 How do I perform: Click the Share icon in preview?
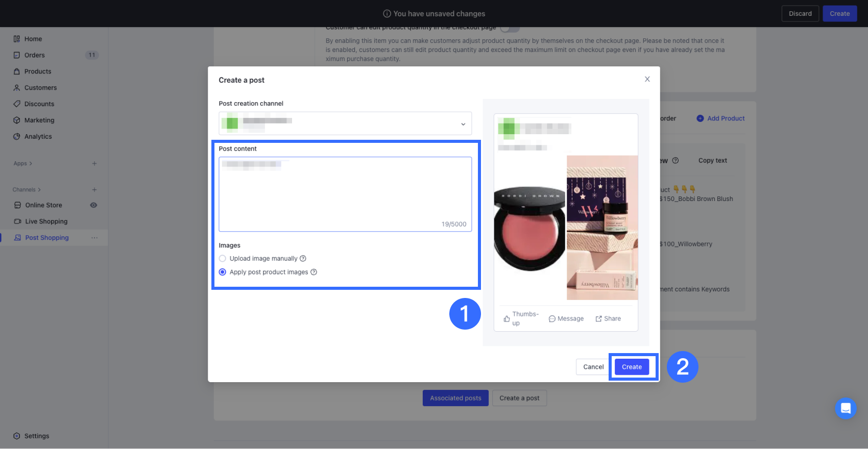click(x=598, y=319)
